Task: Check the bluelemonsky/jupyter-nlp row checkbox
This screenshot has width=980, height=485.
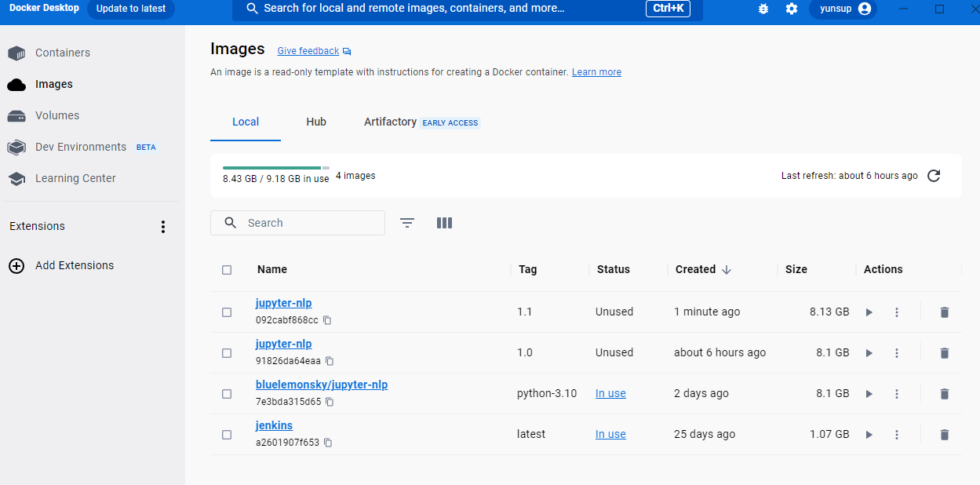Action: [x=227, y=394]
